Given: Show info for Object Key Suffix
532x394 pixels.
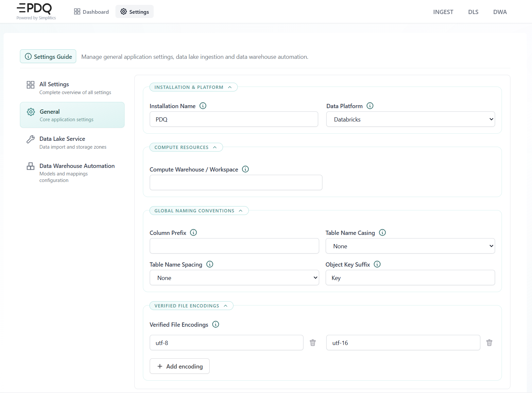Looking at the screenshot, I should [377, 264].
